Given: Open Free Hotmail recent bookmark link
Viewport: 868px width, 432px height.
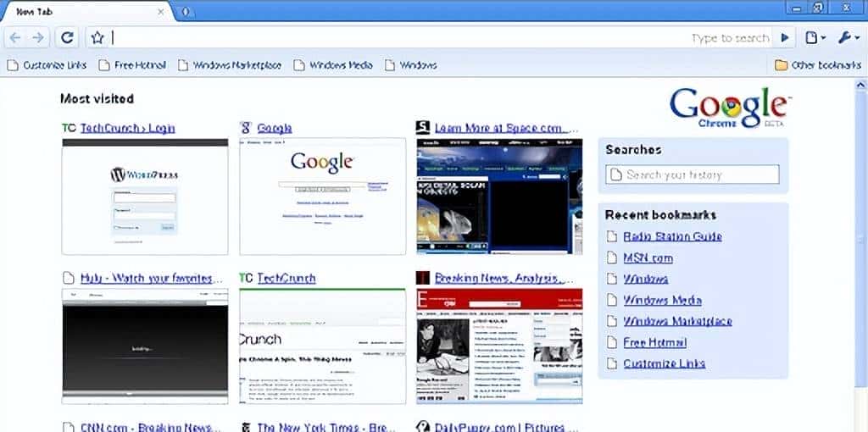Looking at the screenshot, I should coord(655,342).
